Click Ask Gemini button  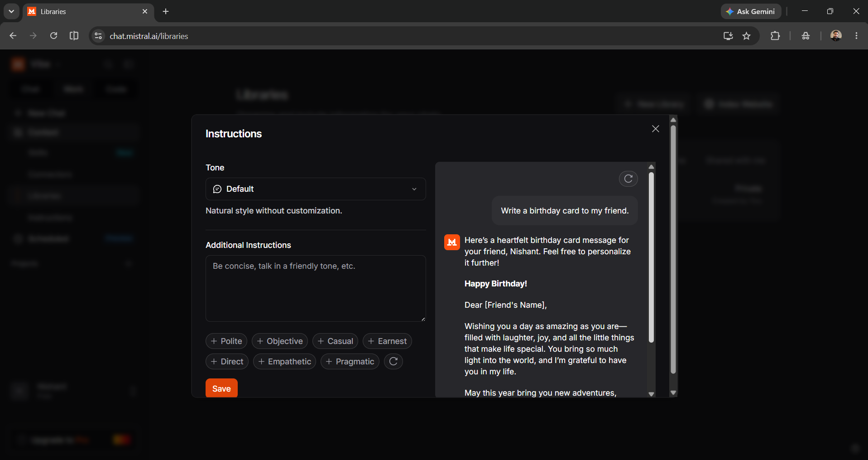[x=751, y=11]
